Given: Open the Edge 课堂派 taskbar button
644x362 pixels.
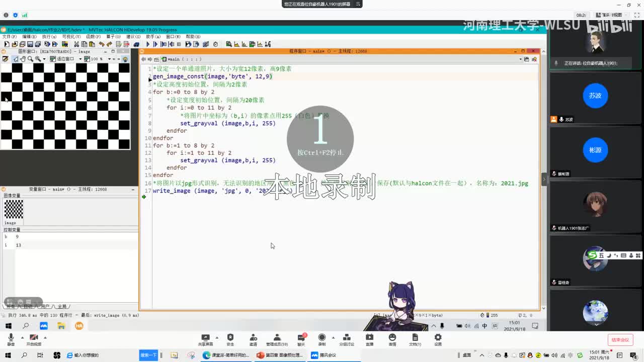Looking at the screenshot, I should click(x=226, y=355).
